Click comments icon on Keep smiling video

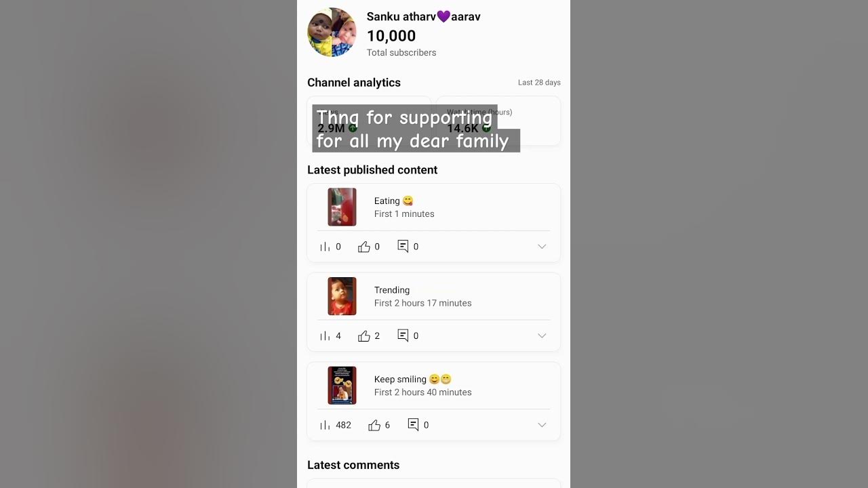(413, 425)
